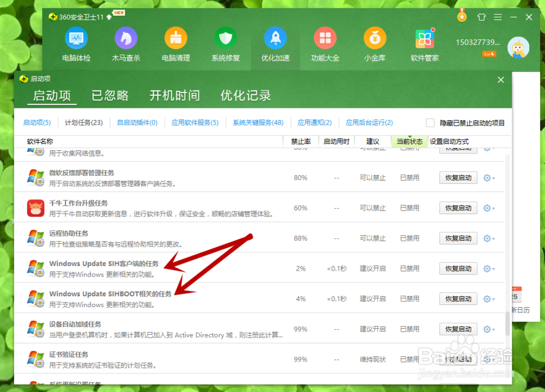Select the 系统关键服务(48) sub-tab
The height and width of the screenshot is (392, 545).
pyautogui.click(x=258, y=122)
